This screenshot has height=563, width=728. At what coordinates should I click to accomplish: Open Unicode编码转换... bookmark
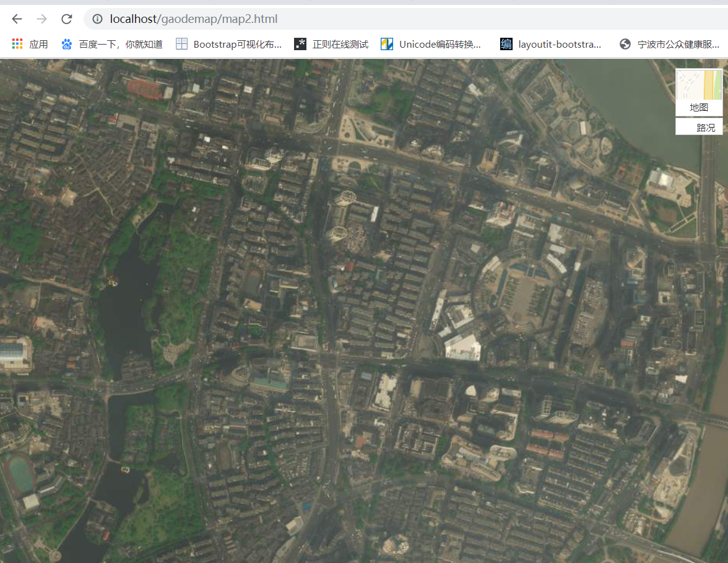pos(440,44)
